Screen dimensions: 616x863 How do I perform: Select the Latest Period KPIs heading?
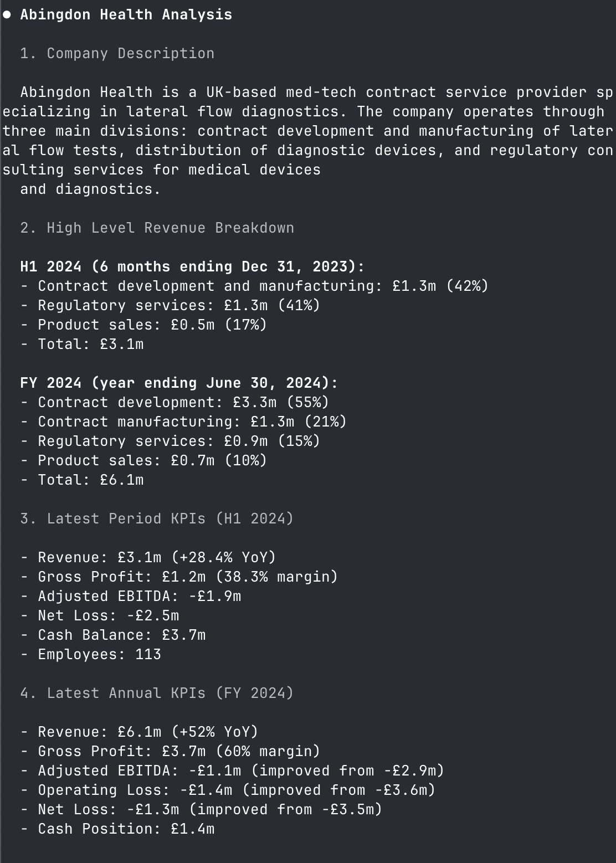157,519
